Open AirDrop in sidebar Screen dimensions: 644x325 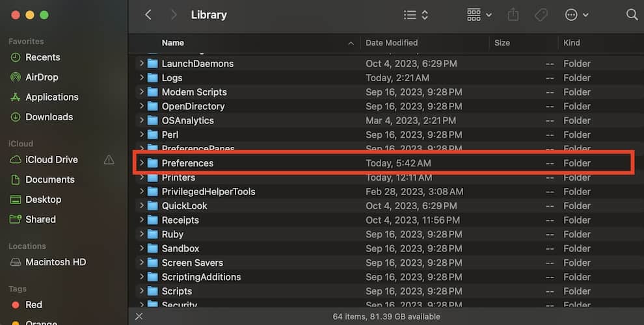point(42,77)
